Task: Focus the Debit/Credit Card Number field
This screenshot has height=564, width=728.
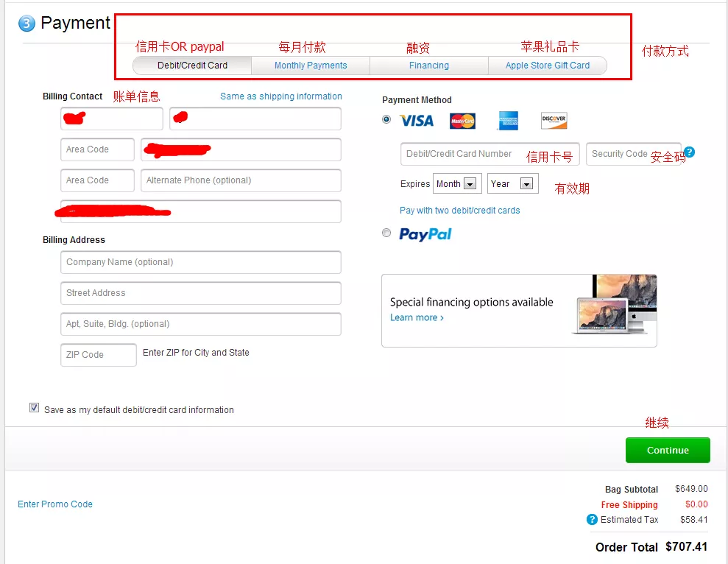Action: 490,154
